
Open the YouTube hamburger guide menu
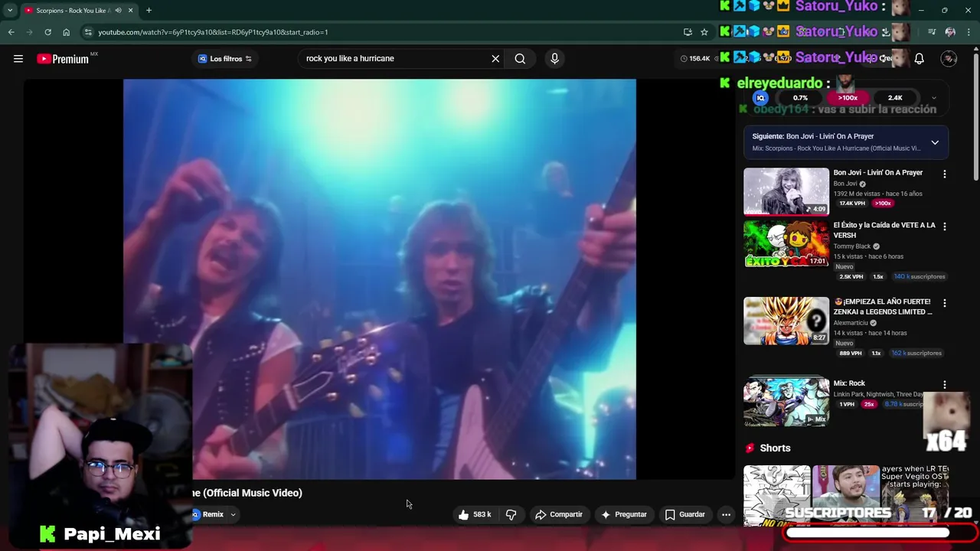(18, 59)
